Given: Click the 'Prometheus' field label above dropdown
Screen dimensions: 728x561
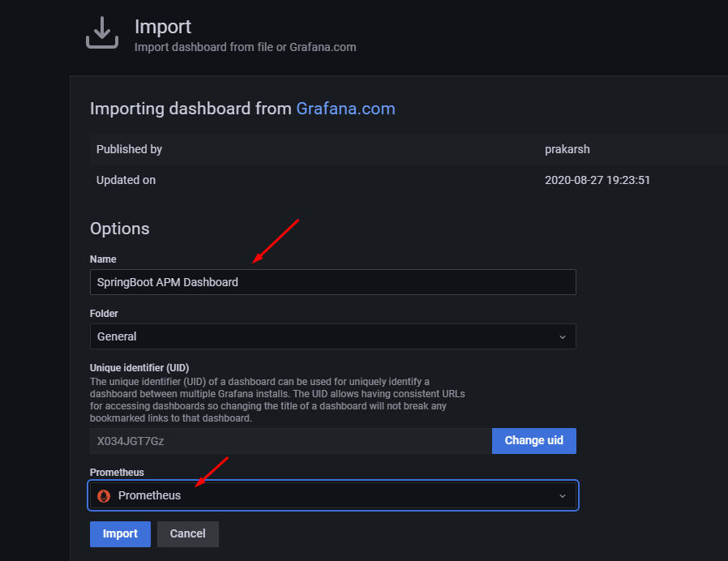Looking at the screenshot, I should click(117, 473).
